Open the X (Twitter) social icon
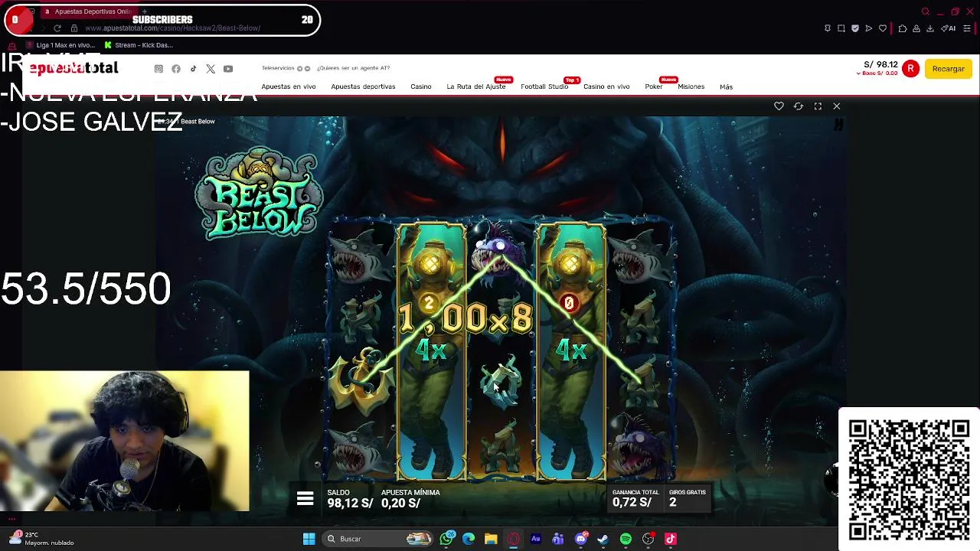Screen dimensions: 980x551 point(211,69)
